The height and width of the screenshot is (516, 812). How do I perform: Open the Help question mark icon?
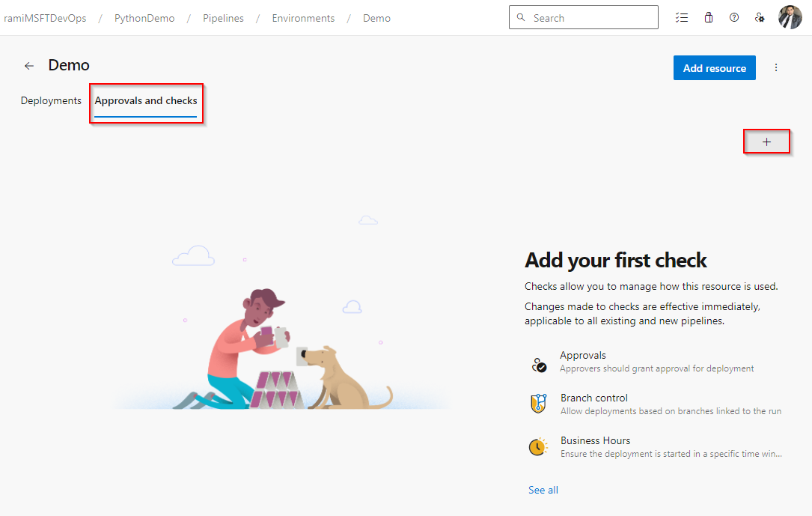coord(733,17)
